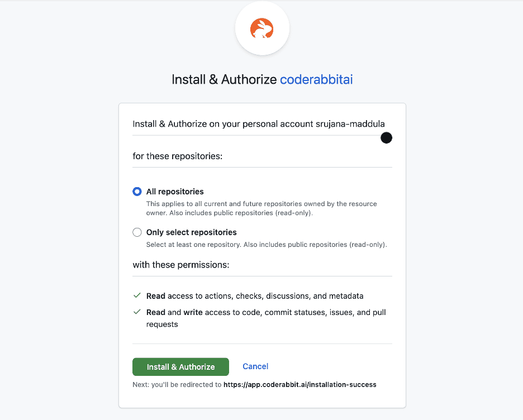Click the green checkmark beside Read access
The height and width of the screenshot is (420, 523).
[x=137, y=295]
